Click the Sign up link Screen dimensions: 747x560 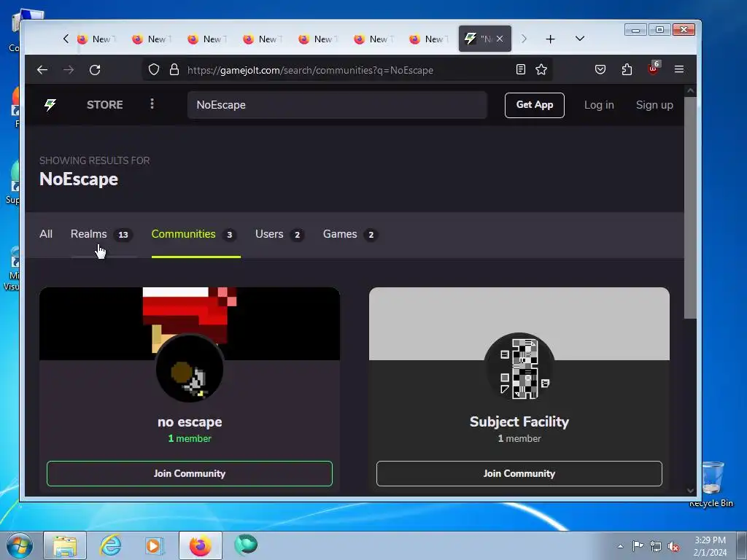(x=654, y=105)
